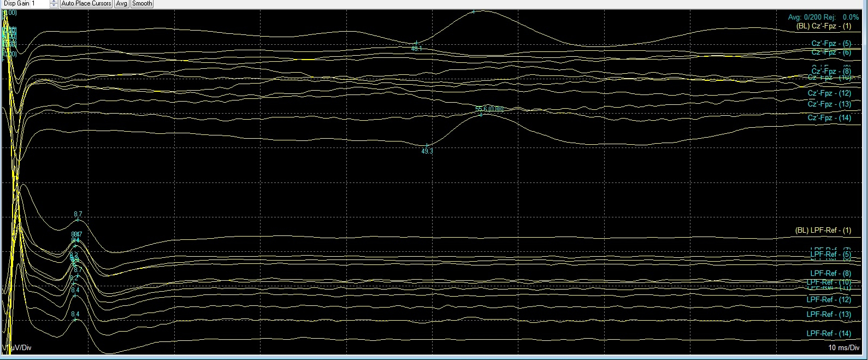Select the (BL) LPF-Ref - (1) baseline label

pyautogui.click(x=823, y=231)
